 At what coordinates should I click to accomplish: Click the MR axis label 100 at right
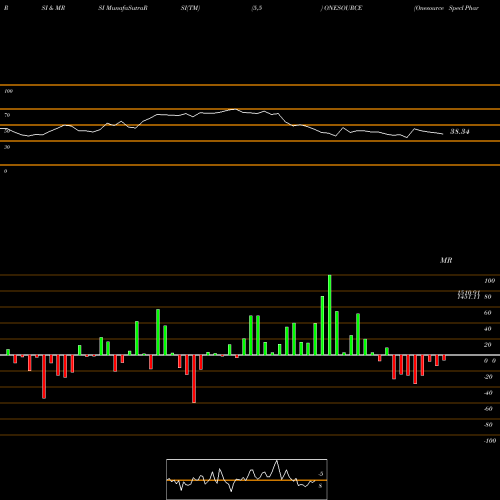489,281
